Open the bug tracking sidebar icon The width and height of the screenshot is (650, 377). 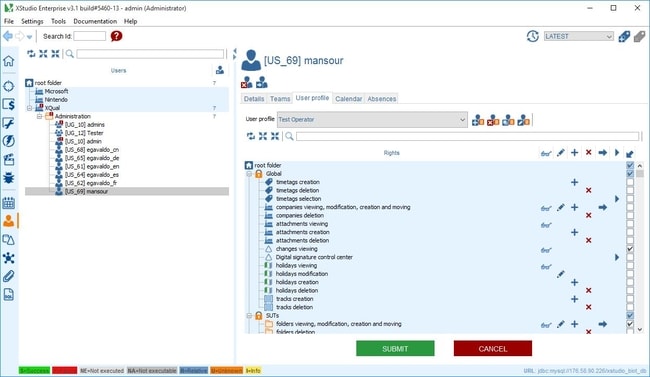pyautogui.click(x=8, y=178)
